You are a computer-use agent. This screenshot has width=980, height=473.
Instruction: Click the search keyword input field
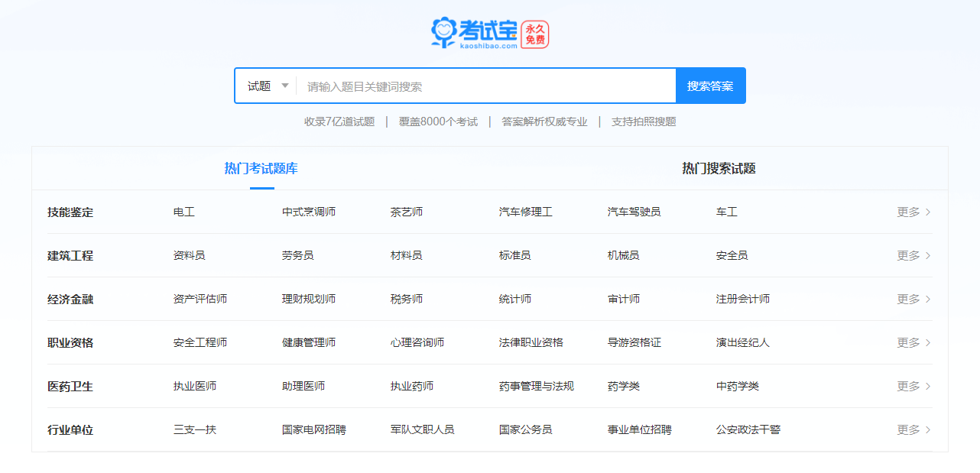(x=486, y=86)
